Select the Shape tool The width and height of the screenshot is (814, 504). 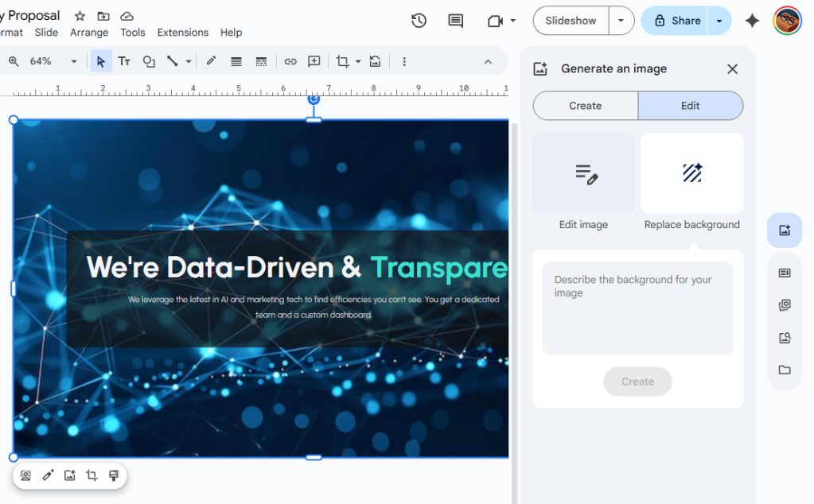pyautogui.click(x=148, y=60)
